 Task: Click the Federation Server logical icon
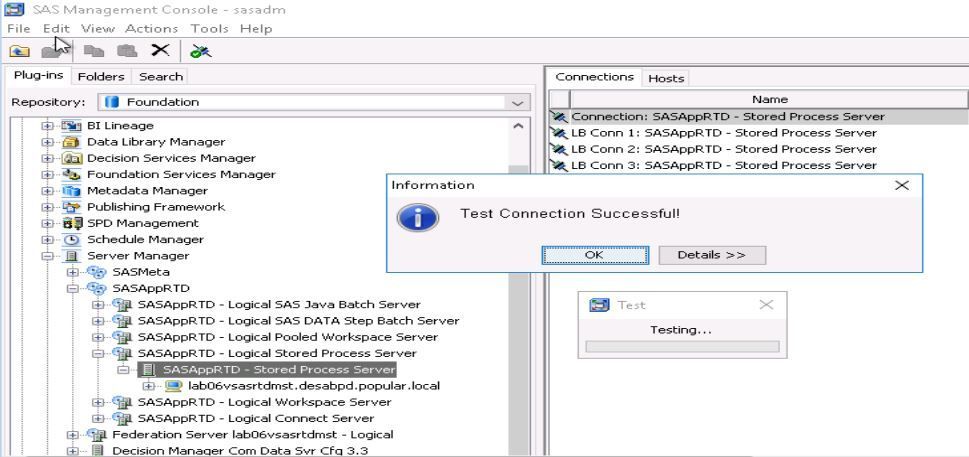pyautogui.click(x=96, y=435)
